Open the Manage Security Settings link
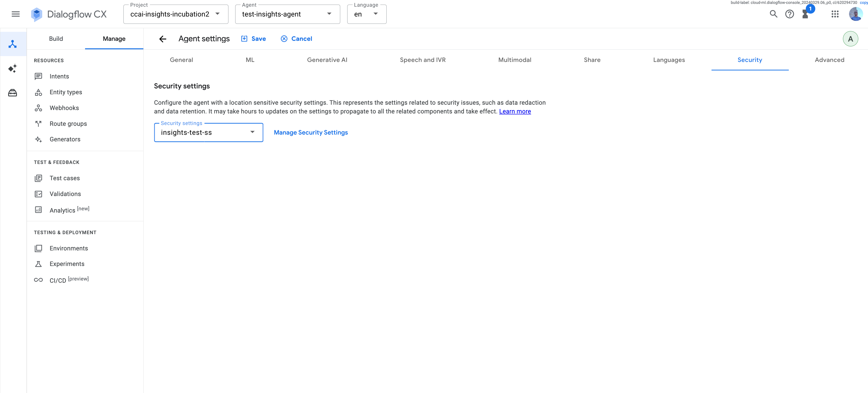The height and width of the screenshot is (393, 868). tap(310, 132)
